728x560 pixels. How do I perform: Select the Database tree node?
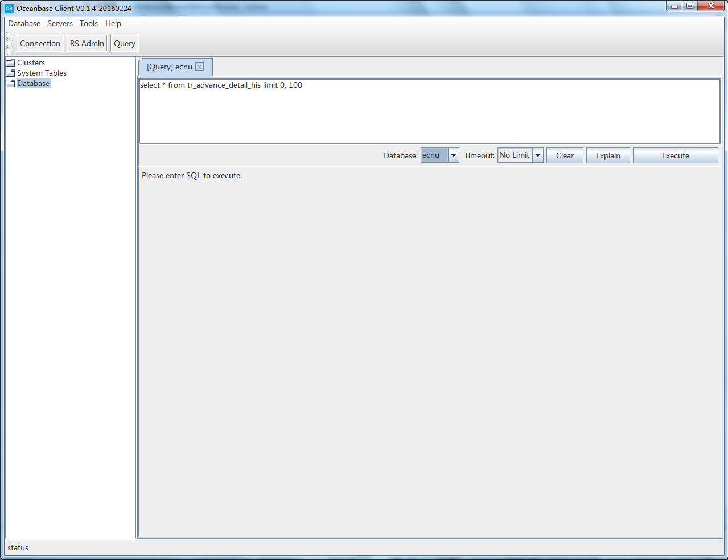(34, 83)
